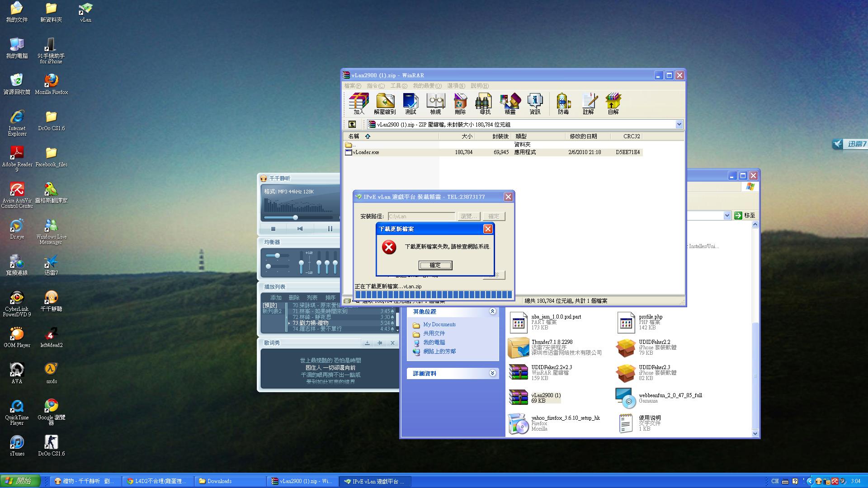
Task: Click the 尋找 (Find) binoculars icon
Action: [485, 103]
